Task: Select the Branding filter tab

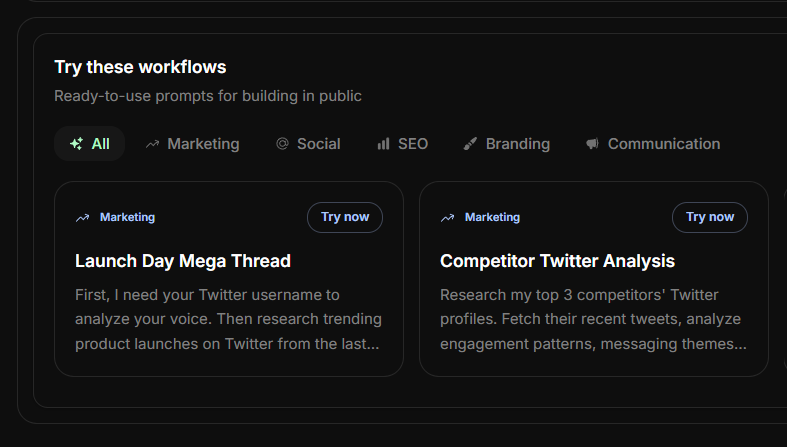Action: click(506, 144)
